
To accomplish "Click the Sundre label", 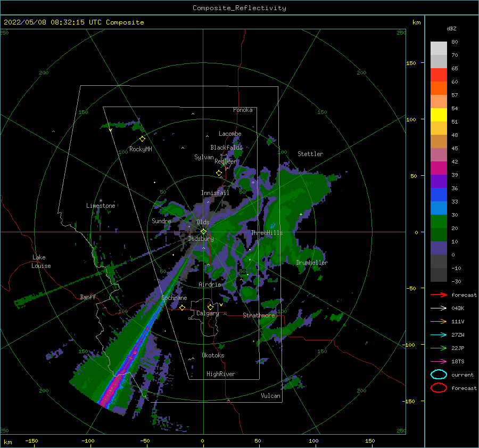I will pyautogui.click(x=161, y=221).
